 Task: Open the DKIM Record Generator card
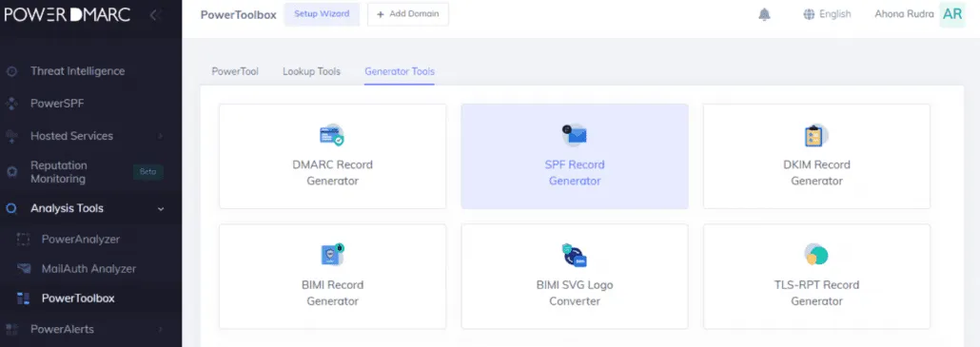pos(816,156)
